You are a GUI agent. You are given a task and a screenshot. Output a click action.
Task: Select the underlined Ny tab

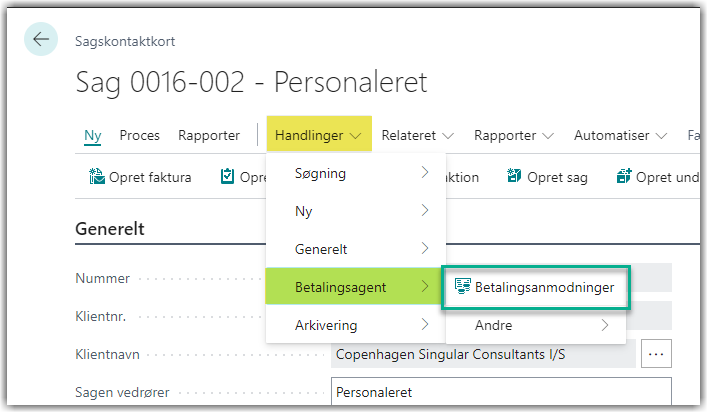93,135
